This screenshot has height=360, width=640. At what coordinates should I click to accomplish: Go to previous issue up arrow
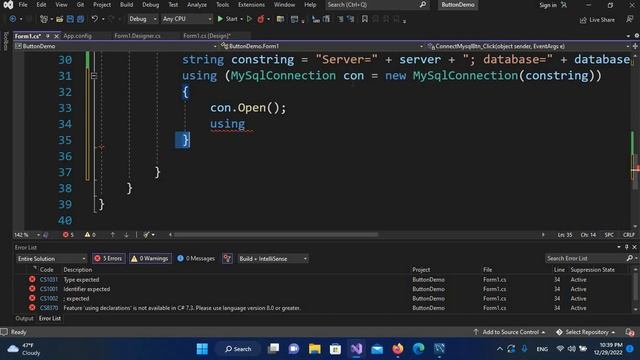pyautogui.click(x=113, y=235)
